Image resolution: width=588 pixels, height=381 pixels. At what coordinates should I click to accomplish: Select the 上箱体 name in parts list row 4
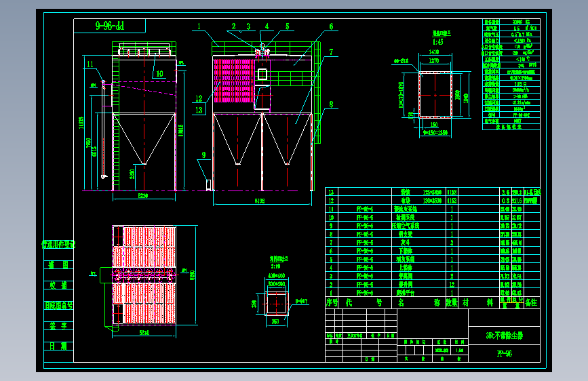pyautogui.click(x=406, y=268)
